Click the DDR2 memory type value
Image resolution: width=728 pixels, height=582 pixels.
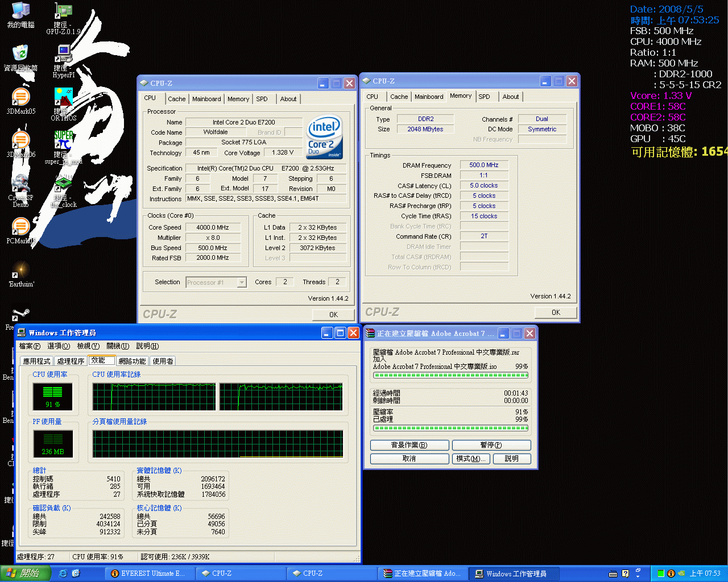coord(425,119)
